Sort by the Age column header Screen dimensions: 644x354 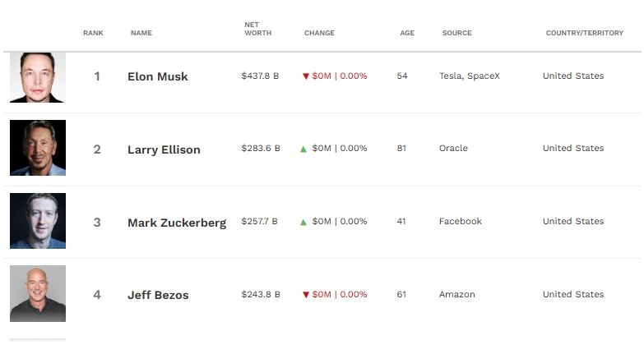point(407,33)
